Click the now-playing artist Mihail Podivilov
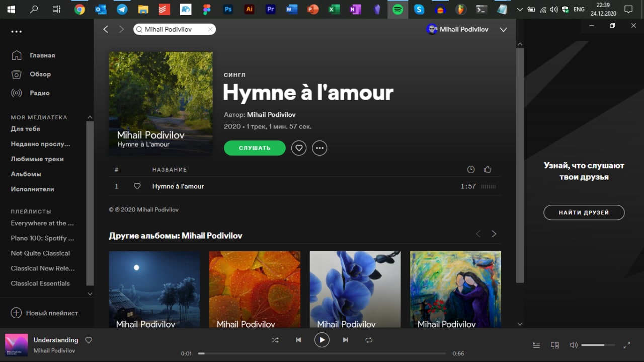644x362 pixels. click(54, 350)
